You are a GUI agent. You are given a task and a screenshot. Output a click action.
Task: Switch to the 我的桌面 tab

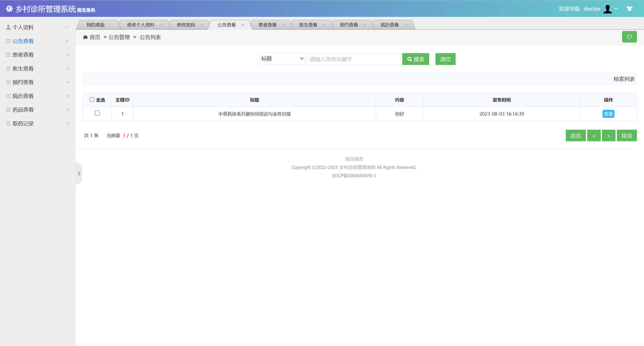(96, 24)
